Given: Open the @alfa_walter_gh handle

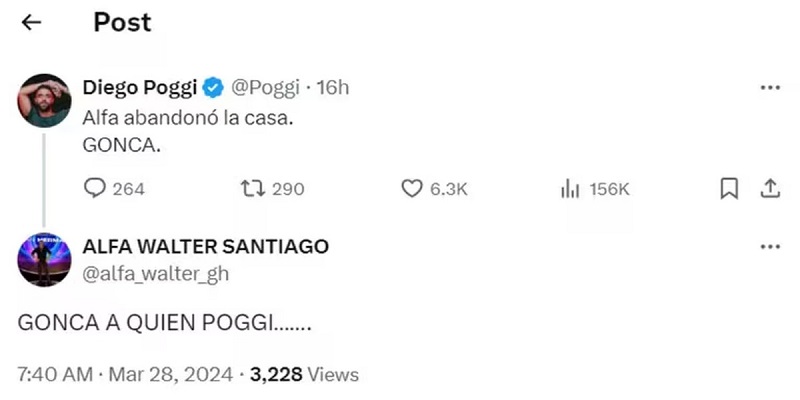Looking at the screenshot, I should click(156, 272).
